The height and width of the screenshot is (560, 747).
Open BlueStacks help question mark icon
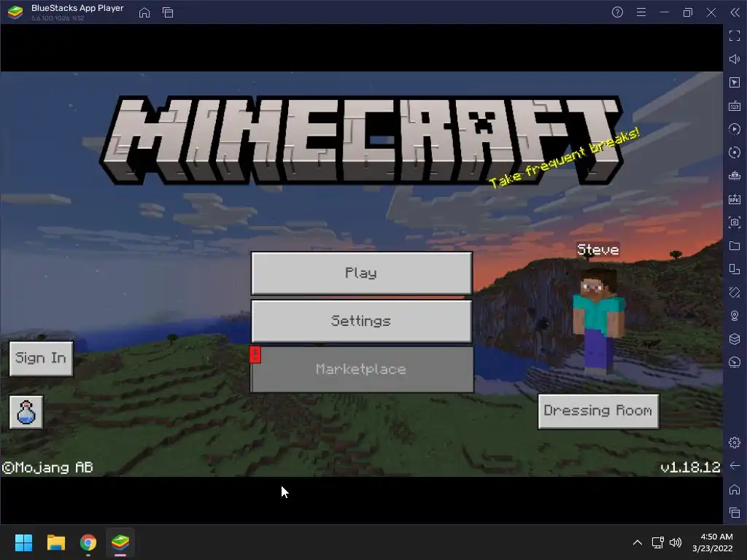pos(617,12)
